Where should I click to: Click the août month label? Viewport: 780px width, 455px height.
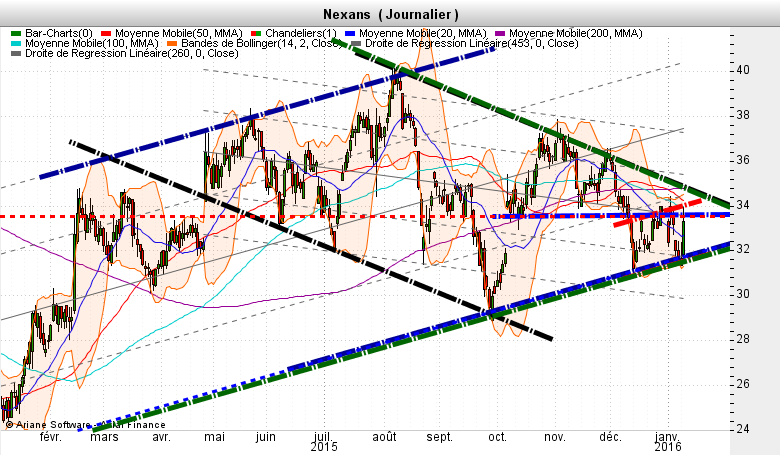(x=385, y=437)
